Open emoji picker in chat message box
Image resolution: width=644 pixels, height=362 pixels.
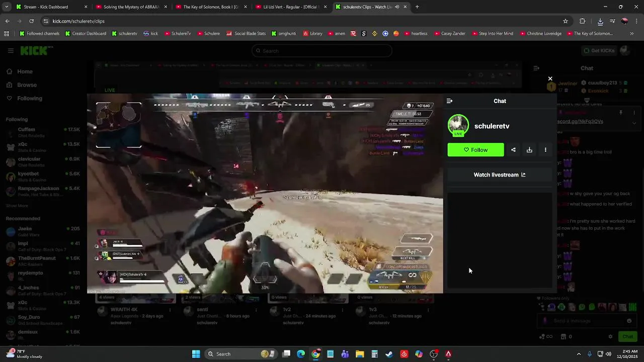(x=629, y=321)
